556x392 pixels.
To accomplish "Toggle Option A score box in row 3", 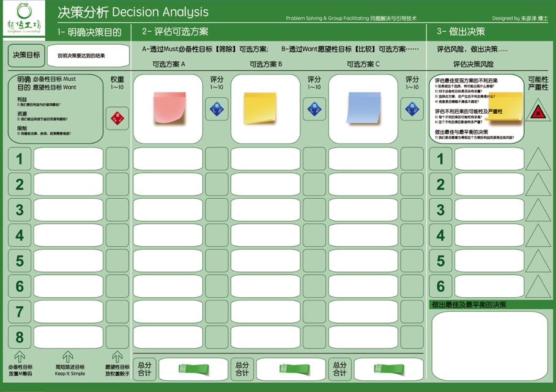I will coord(217,210).
